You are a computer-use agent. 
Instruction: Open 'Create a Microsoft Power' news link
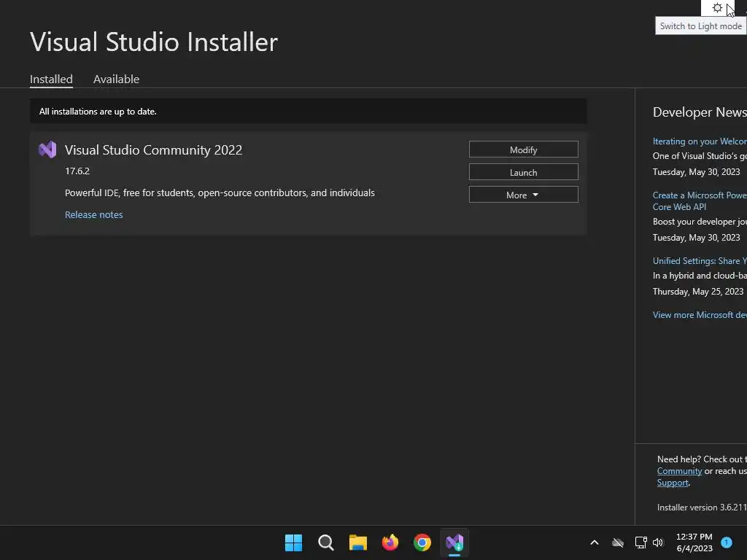[x=700, y=201]
